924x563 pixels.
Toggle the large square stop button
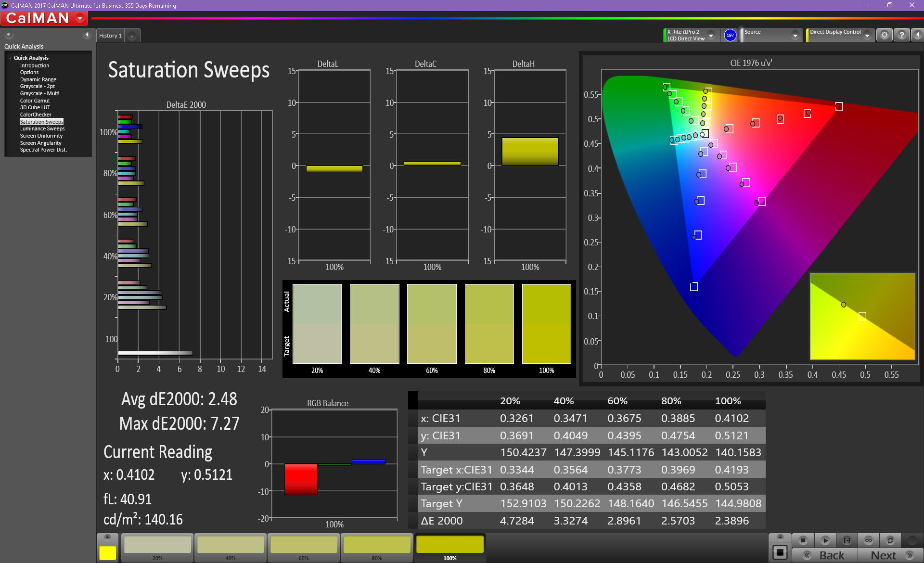[780, 552]
